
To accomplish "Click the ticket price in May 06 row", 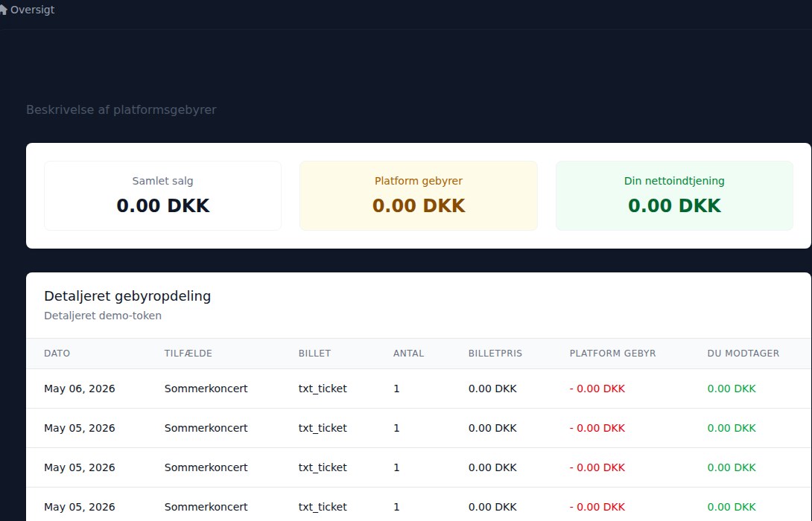I will [x=492, y=389].
